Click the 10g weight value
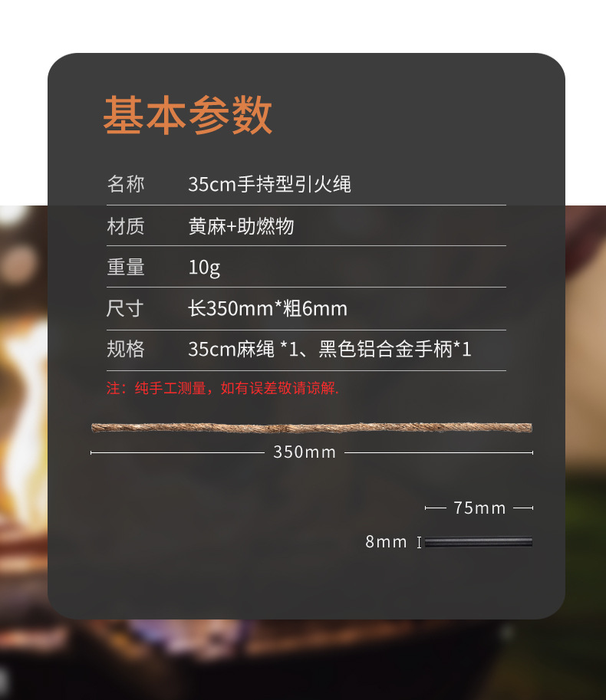Image resolution: width=606 pixels, height=700 pixels. pos(205,268)
